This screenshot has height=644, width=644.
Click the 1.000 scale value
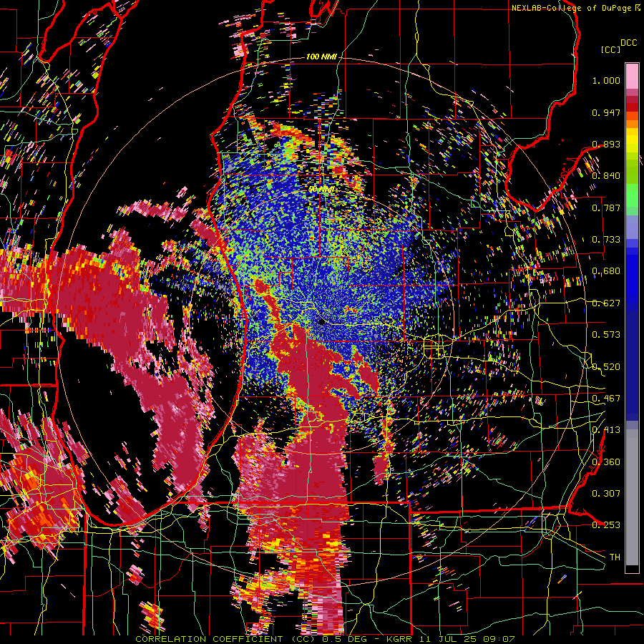(606, 80)
